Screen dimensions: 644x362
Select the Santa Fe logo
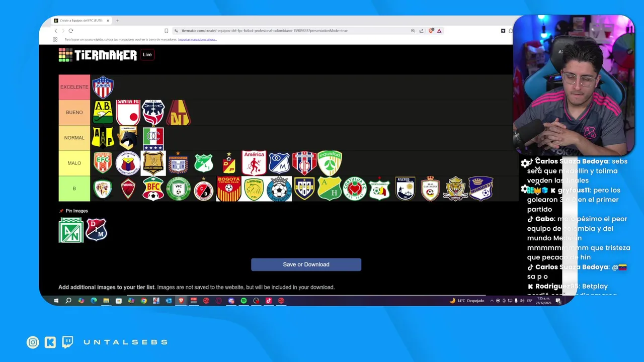point(128,112)
